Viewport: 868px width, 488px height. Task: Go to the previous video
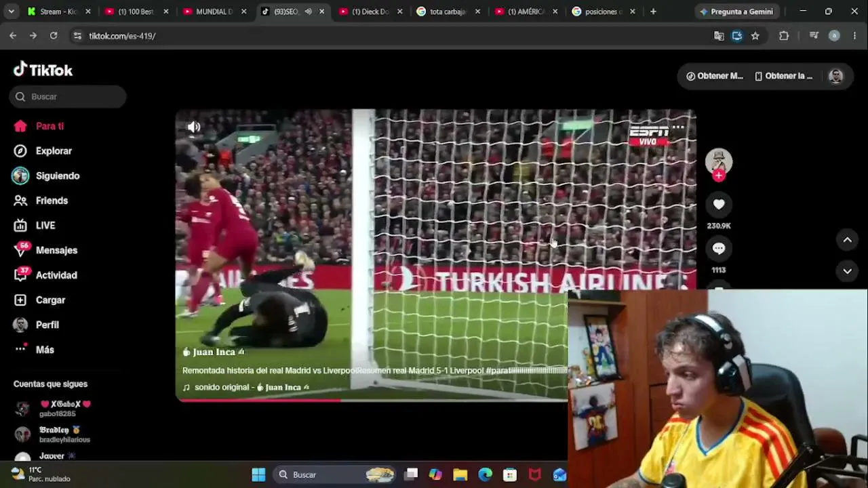(x=847, y=239)
